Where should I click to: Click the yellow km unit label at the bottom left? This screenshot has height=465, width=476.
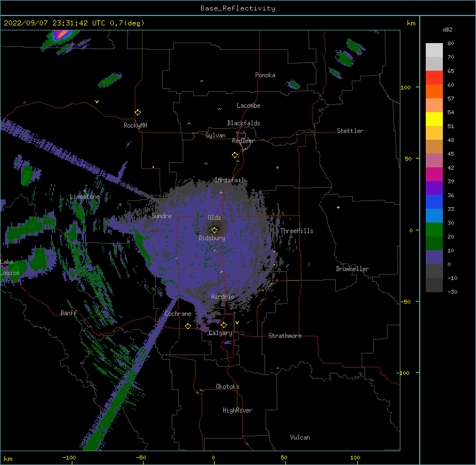8,459
